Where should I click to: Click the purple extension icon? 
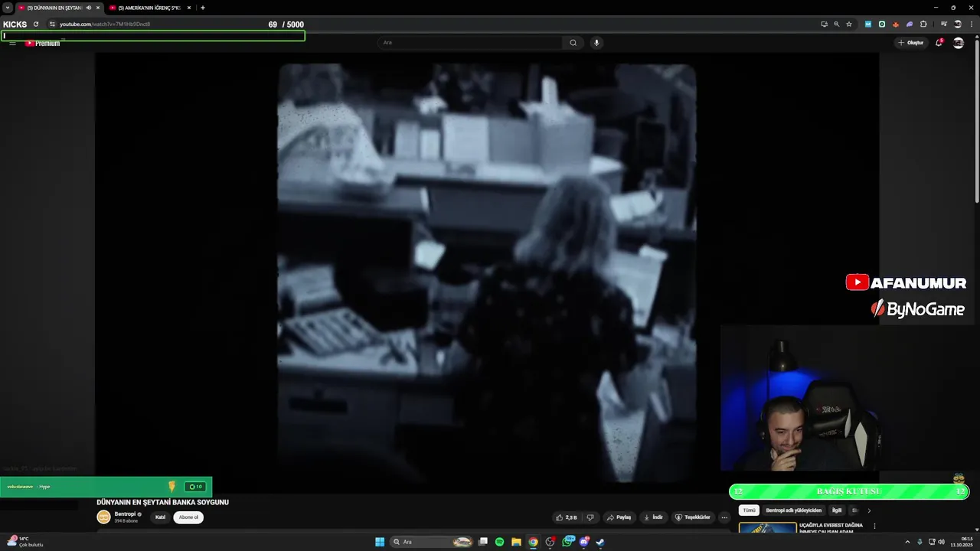[910, 24]
